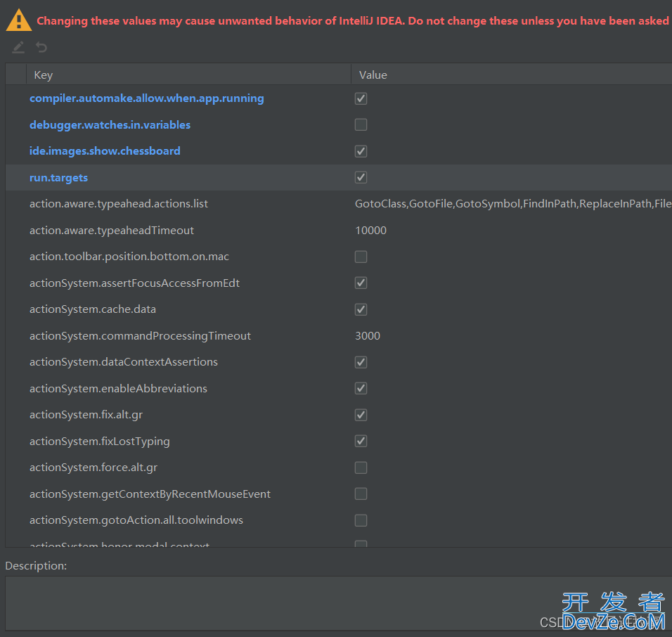This screenshot has width=672, height=637.
Task: Select action.toolbar.position.bottom.on.mac key
Action: [129, 257]
